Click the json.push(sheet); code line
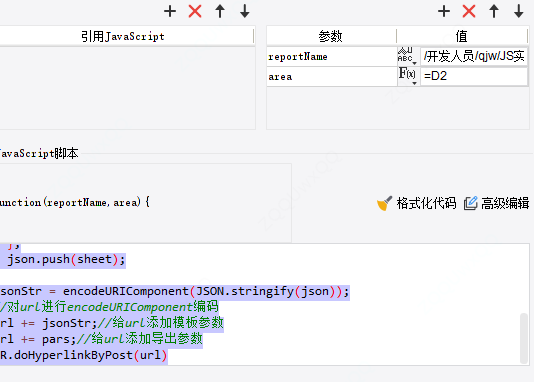 (x=66, y=260)
